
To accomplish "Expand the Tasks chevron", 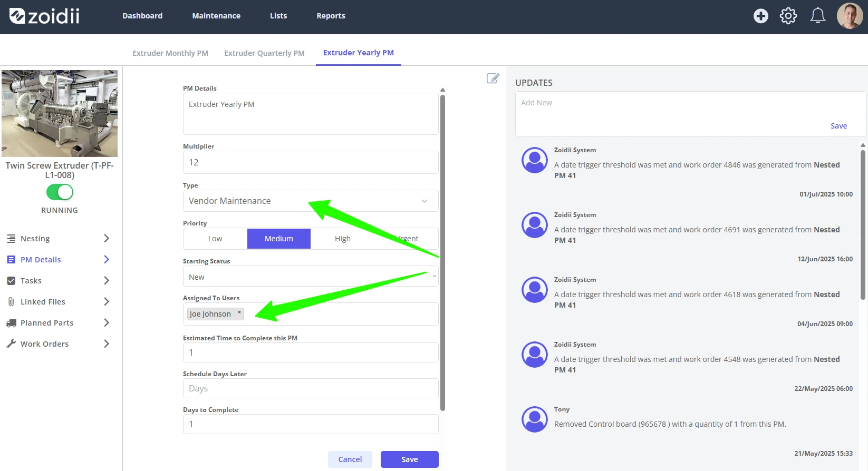I will (x=107, y=281).
